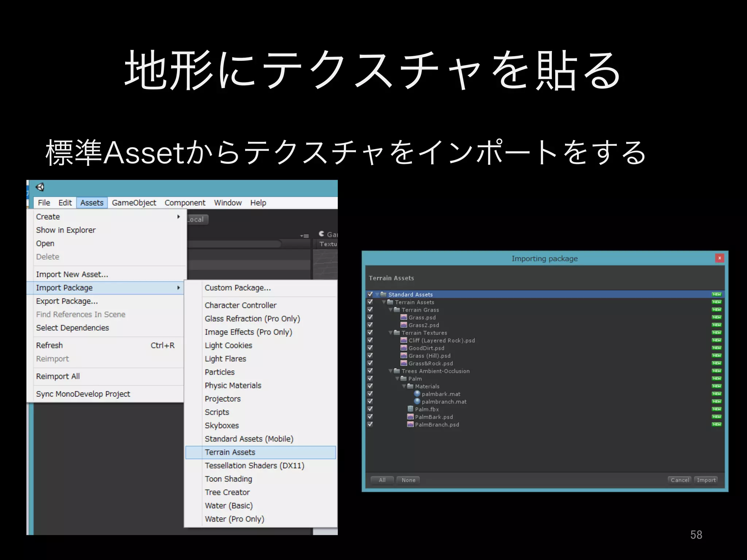The image size is (747, 560).
Task: Click the Cliff (Layered Rock).psd icon
Action: tap(404, 340)
